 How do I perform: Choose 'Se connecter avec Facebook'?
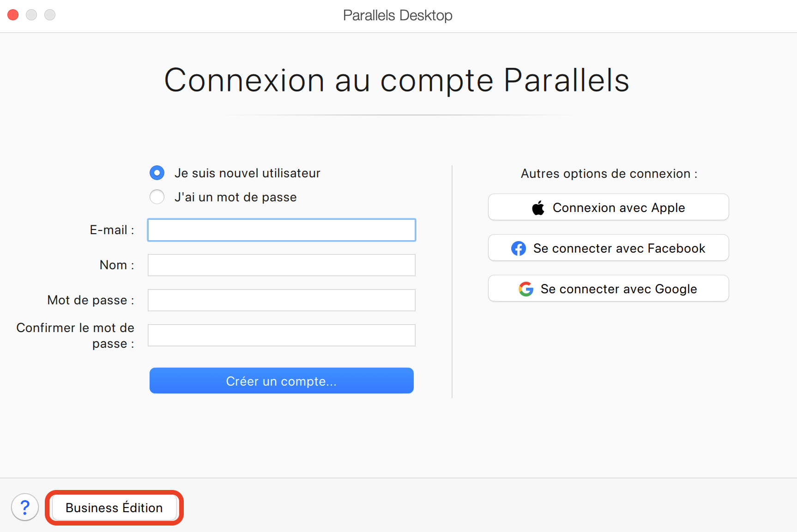(x=609, y=248)
